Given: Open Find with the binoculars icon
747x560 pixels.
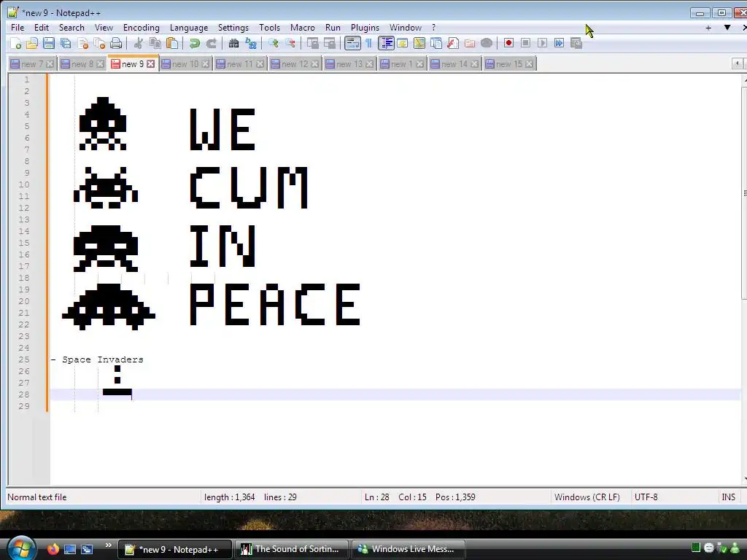Looking at the screenshot, I should (233, 43).
